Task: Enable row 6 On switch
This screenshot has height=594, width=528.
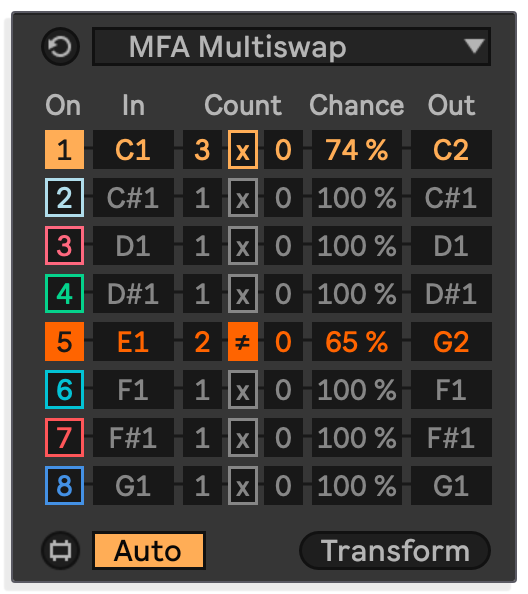Action: tap(64, 389)
